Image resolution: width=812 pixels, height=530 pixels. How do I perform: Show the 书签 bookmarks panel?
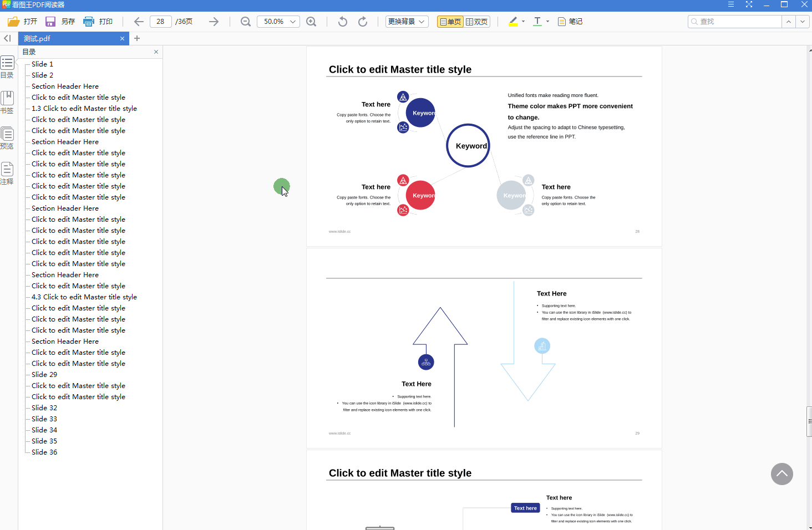[x=7, y=103]
